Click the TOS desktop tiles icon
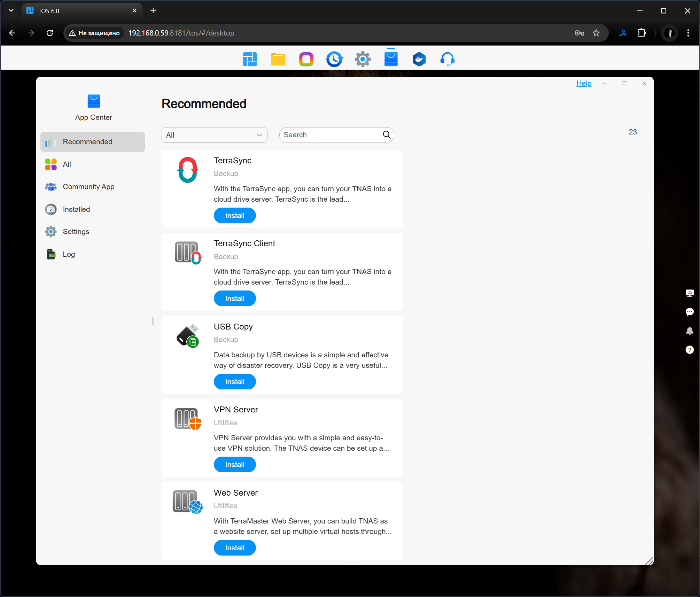This screenshot has width=700, height=597. coord(250,59)
